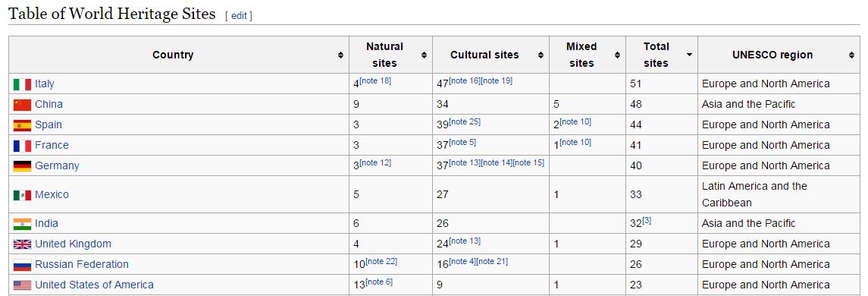Image resolution: width=868 pixels, height=296 pixels.
Task: Open note 16 in Italy's cultural sites
Action: [465, 81]
